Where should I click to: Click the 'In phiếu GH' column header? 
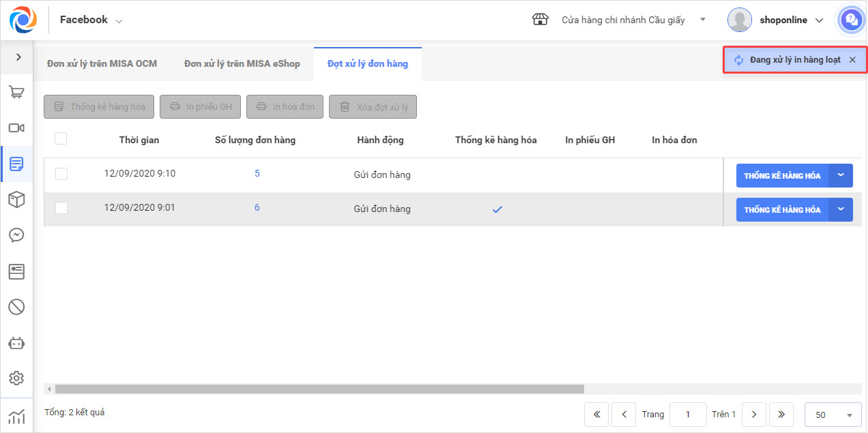coord(590,140)
